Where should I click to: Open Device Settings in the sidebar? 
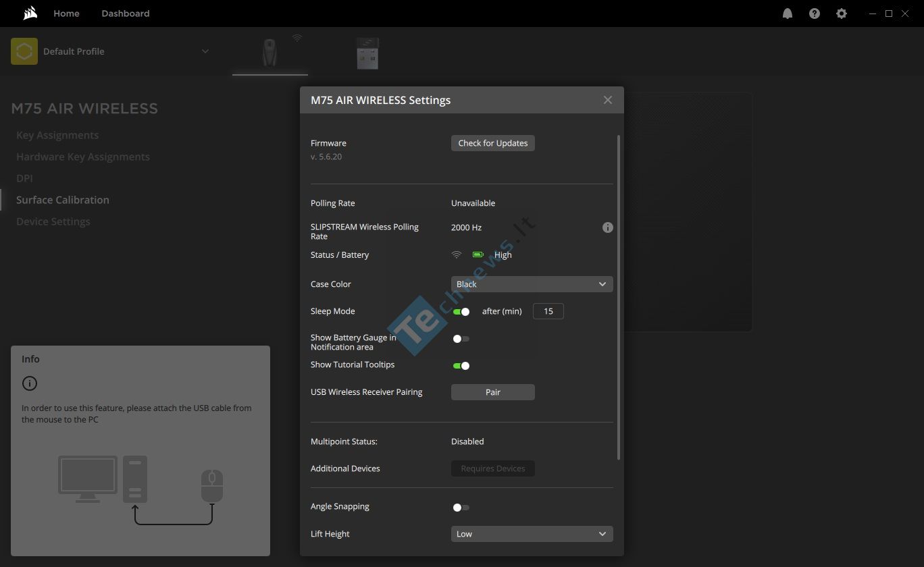click(x=53, y=221)
